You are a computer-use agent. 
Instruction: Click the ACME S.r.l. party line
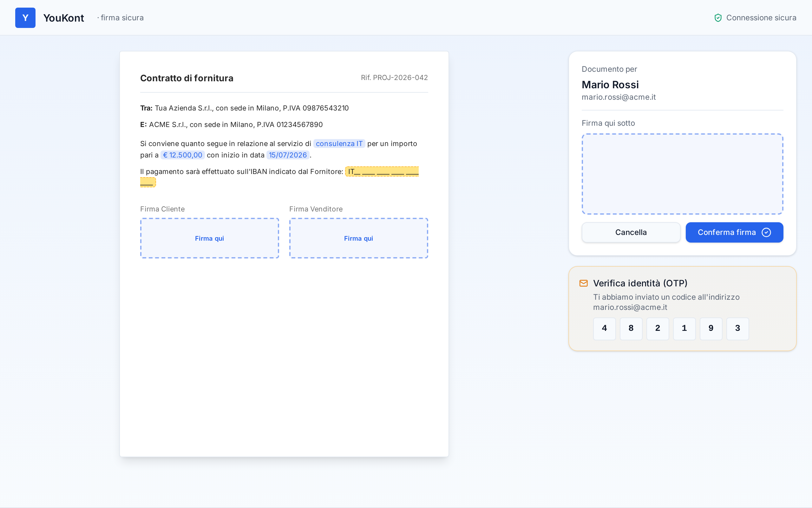[x=232, y=125]
